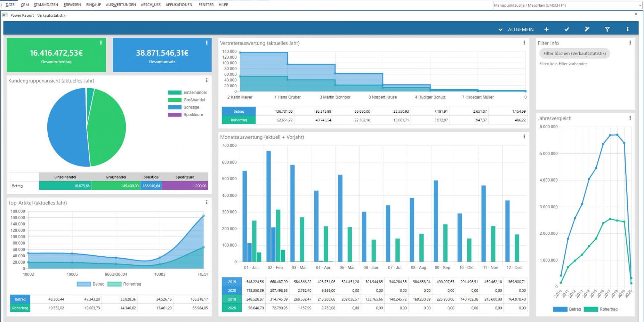Open the HILFE menu

click(x=223, y=5)
